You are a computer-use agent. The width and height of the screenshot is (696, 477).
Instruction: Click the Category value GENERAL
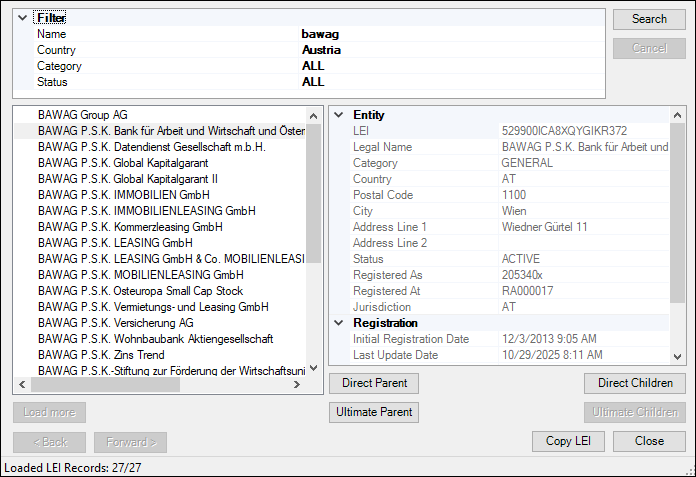click(x=584, y=163)
